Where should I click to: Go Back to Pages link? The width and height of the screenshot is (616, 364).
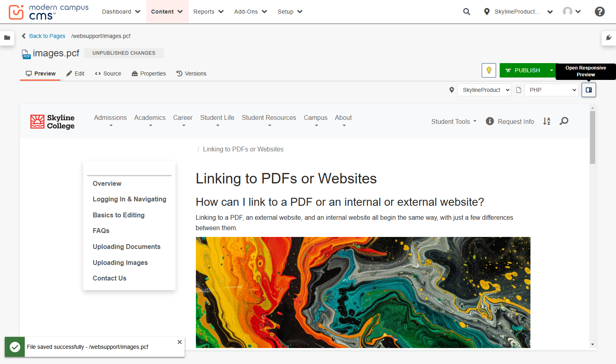44,36
